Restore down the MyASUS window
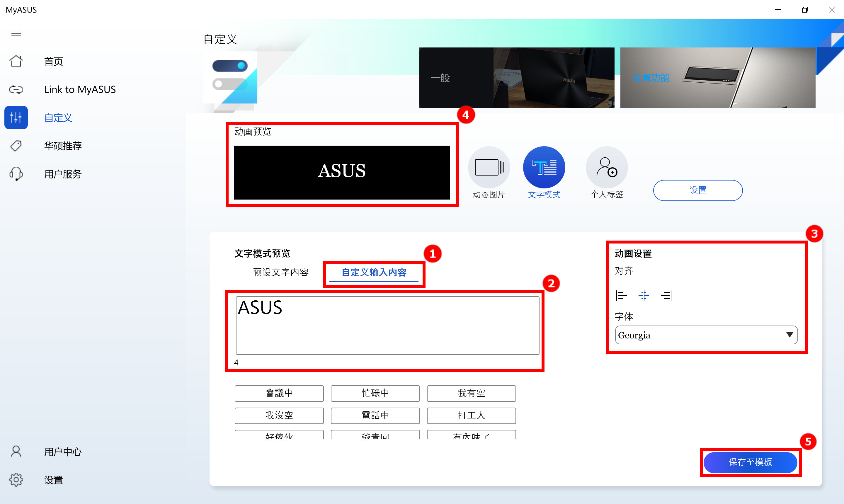Image resolution: width=844 pixels, height=504 pixels. [805, 9]
